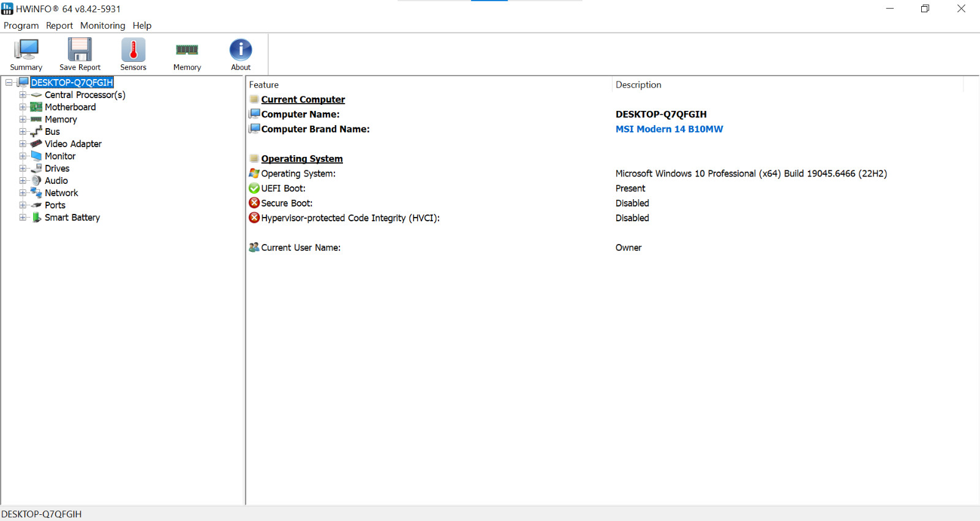
Task: Click the red X icon for HVCI row
Action: pyautogui.click(x=254, y=218)
